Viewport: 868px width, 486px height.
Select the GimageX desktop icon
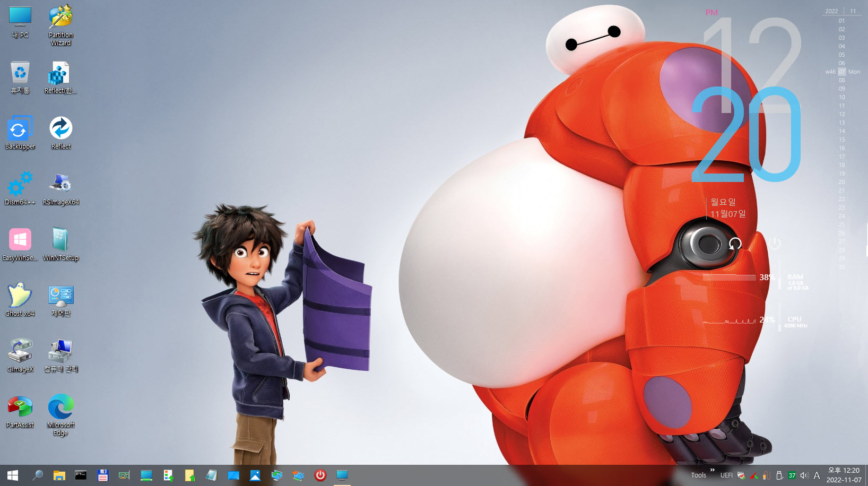(20, 357)
